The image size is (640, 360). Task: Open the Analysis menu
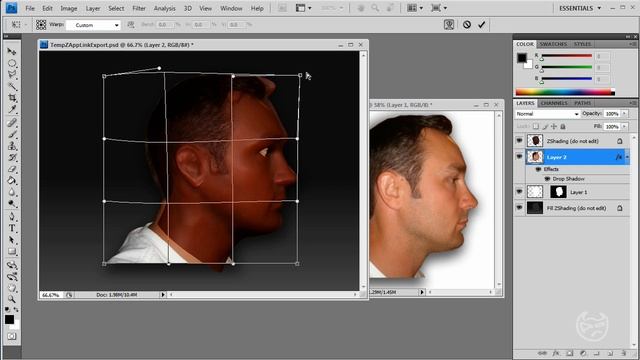click(x=164, y=8)
